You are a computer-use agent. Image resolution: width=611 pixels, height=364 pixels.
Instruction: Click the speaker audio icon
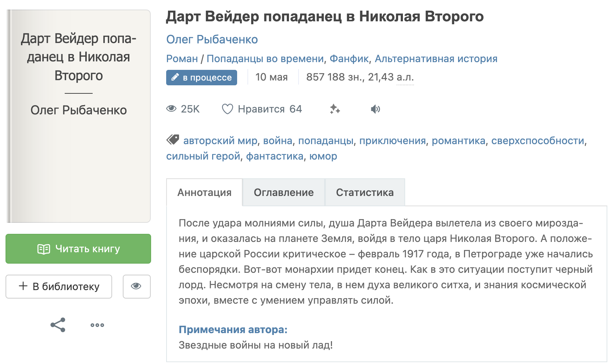point(375,109)
